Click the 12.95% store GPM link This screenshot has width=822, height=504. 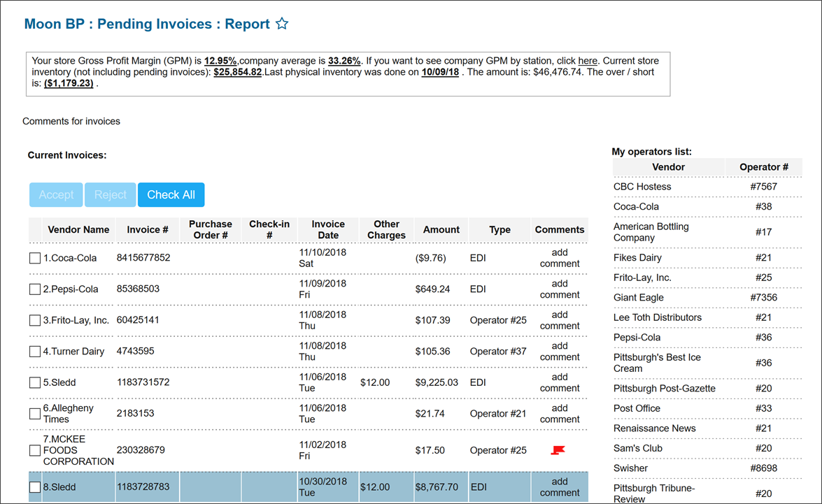point(220,61)
